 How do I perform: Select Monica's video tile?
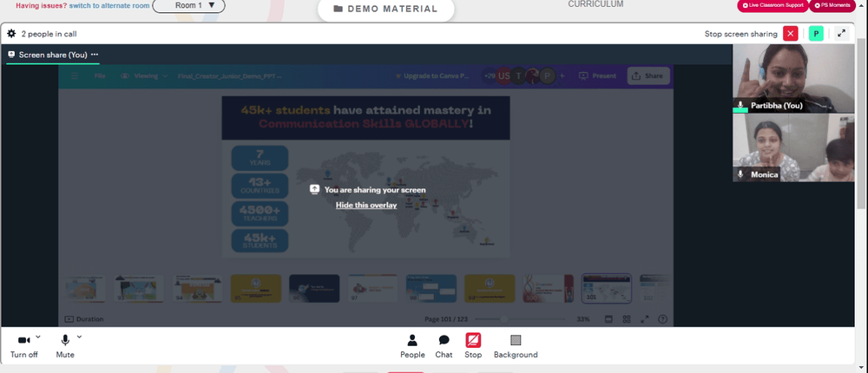pyautogui.click(x=793, y=147)
